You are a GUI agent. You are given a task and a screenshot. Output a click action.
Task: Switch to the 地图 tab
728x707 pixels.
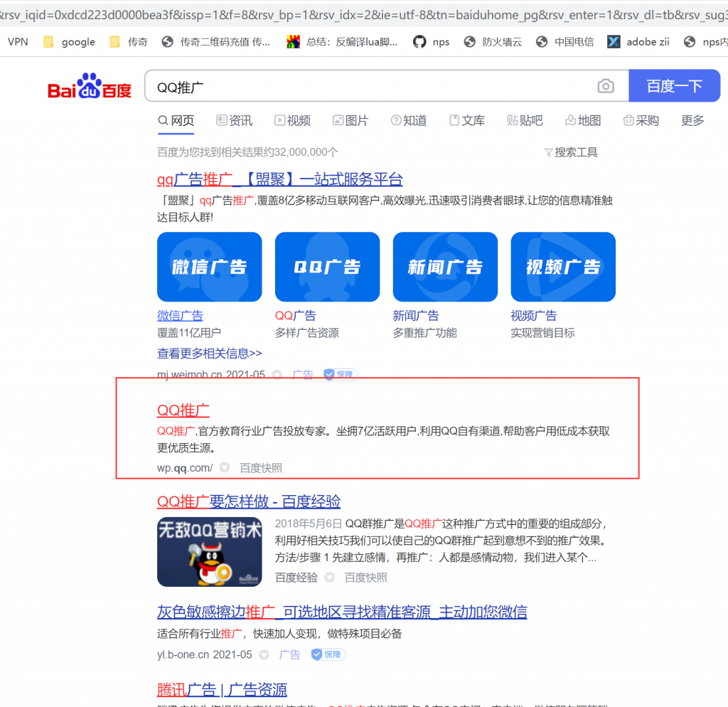[583, 121]
